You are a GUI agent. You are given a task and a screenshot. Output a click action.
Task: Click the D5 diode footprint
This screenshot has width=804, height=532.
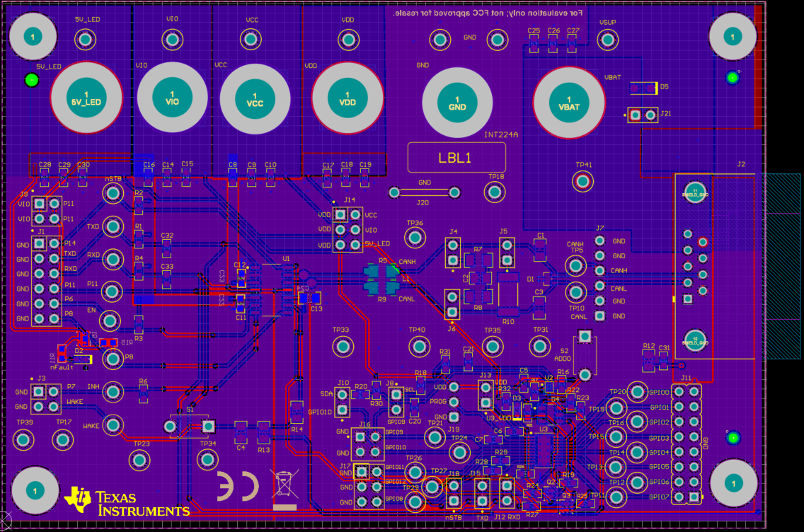click(643, 88)
